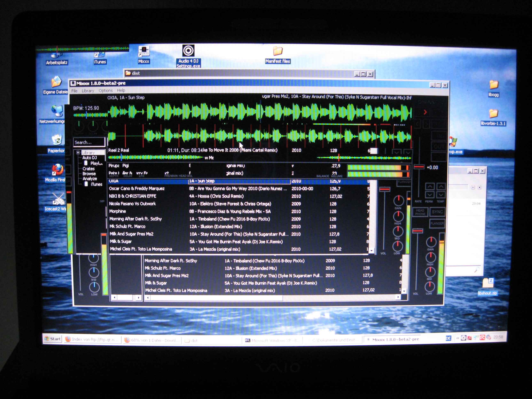Launch iTunes from the desktop shortcut
The width and height of the screenshot is (532, 399).
[100, 58]
